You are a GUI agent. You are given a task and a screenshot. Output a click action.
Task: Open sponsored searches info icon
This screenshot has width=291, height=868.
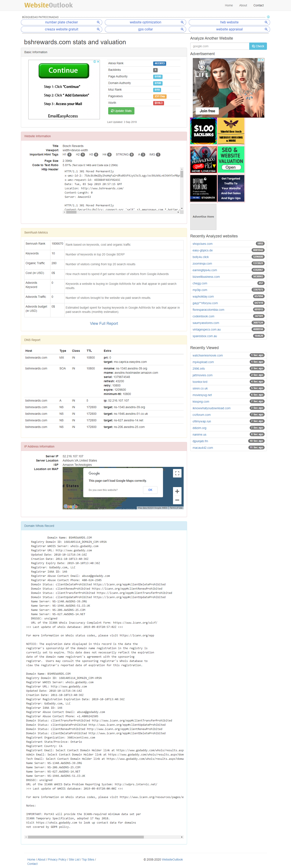click(x=268, y=17)
